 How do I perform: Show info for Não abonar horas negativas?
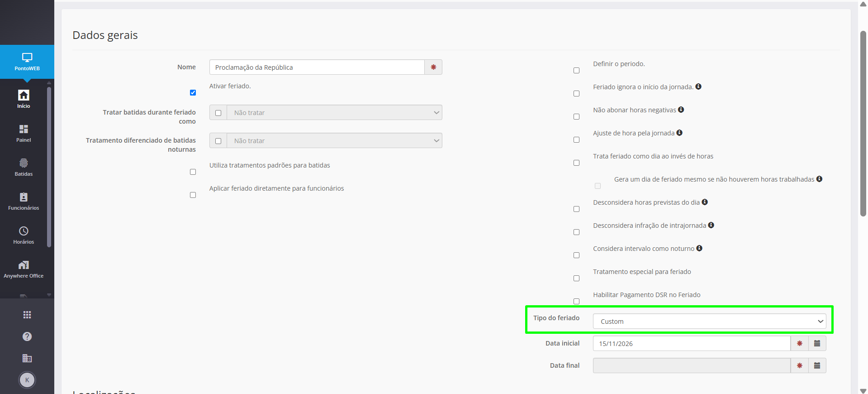click(x=681, y=110)
